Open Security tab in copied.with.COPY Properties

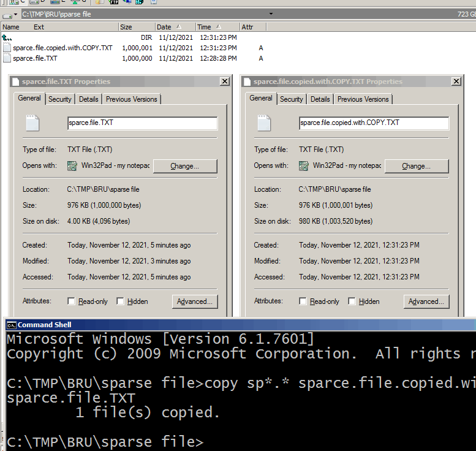coord(292,99)
